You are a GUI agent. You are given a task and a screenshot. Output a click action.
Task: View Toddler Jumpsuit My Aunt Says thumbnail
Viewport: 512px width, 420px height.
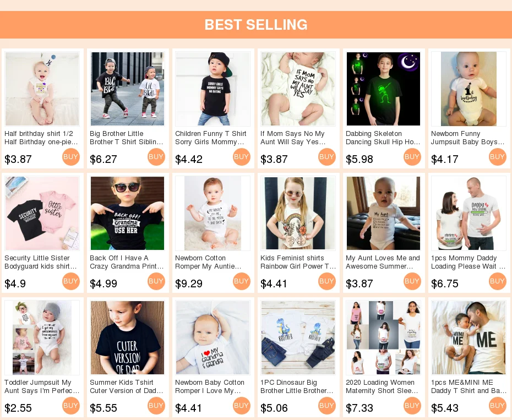point(42,337)
